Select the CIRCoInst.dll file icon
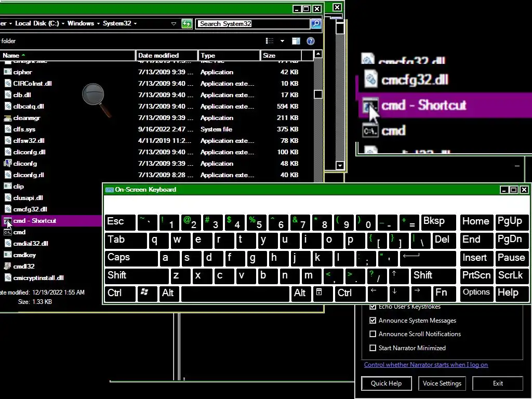Viewport: 532px width, 399px height. point(7,84)
